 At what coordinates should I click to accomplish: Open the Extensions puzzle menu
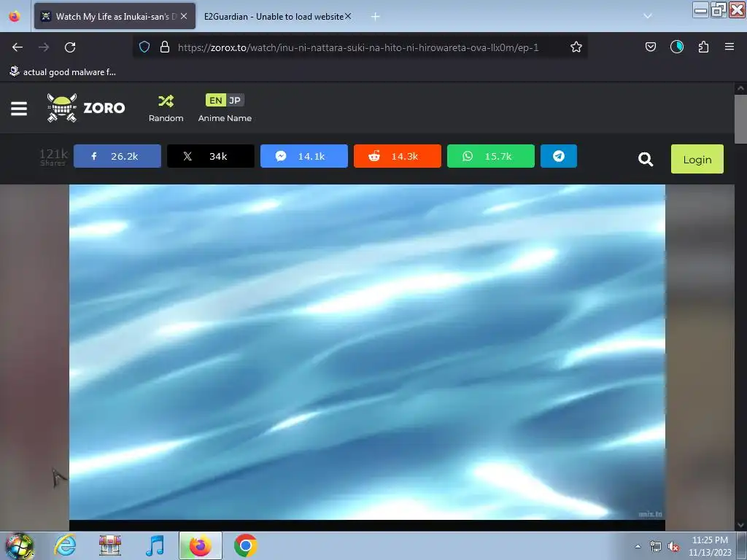pyautogui.click(x=703, y=47)
